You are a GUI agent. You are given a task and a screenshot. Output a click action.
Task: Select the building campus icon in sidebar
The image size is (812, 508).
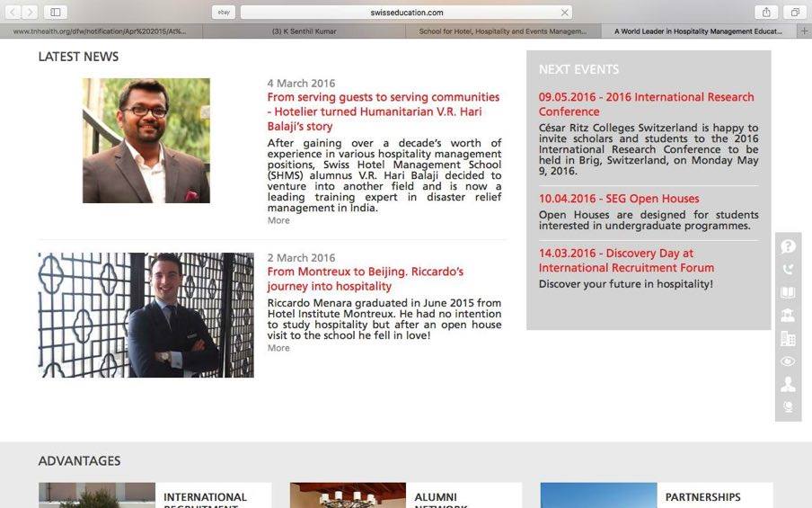tap(788, 338)
